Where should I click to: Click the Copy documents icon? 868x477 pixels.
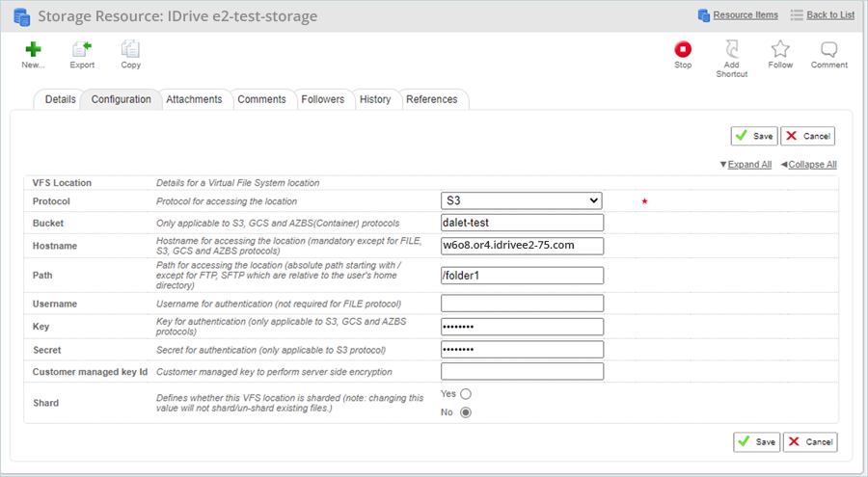[130, 49]
